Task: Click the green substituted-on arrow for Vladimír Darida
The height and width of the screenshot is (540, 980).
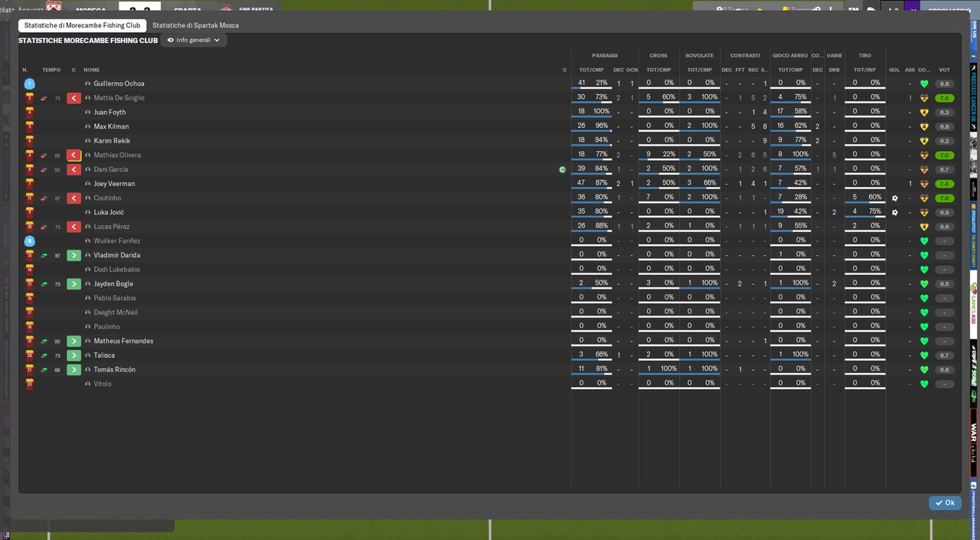Action: click(73, 256)
